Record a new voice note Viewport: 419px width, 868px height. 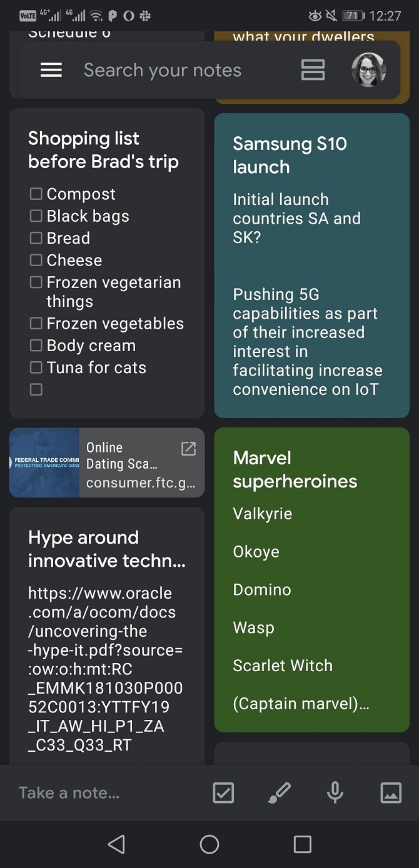[x=335, y=793]
